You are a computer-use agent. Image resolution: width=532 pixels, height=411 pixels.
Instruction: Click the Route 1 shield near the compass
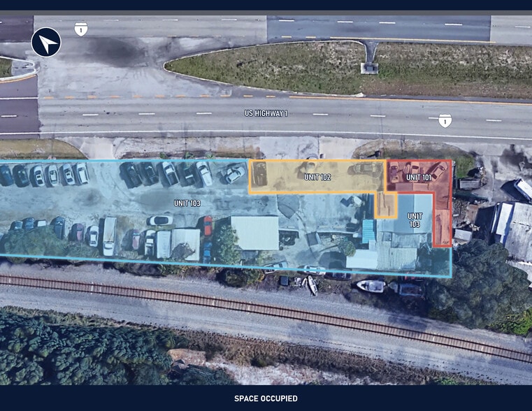coord(81,29)
